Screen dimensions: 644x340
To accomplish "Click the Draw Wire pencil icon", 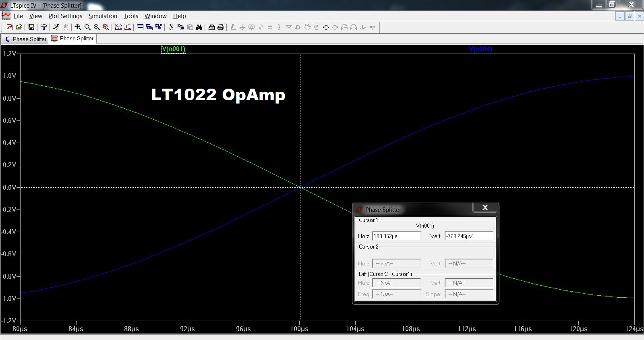I will tap(233, 27).
